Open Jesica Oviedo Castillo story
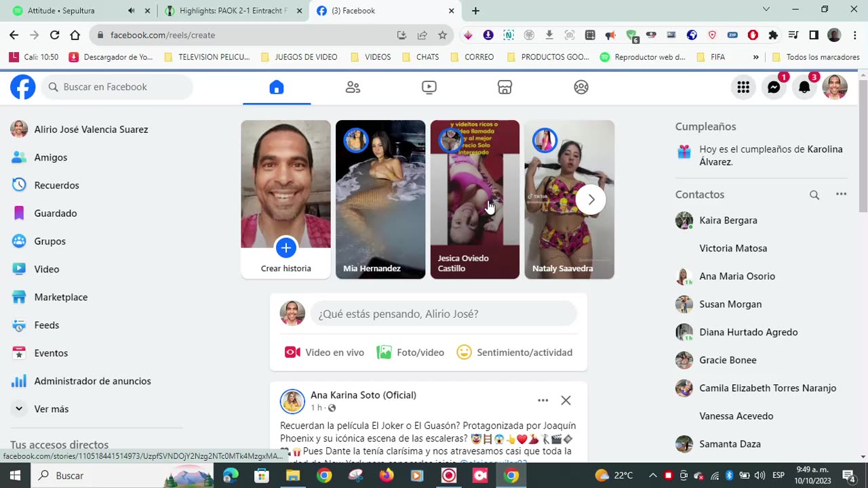 (x=475, y=199)
